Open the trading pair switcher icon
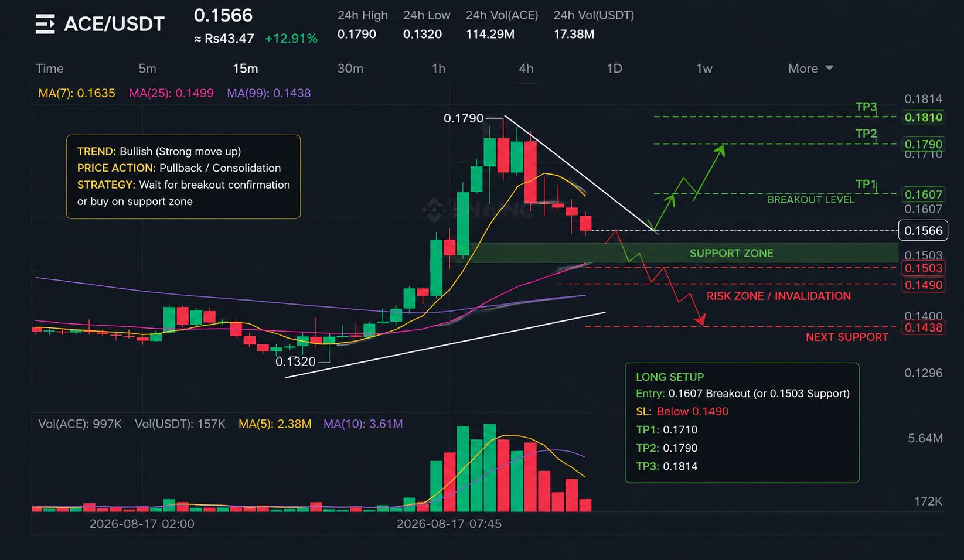The height and width of the screenshot is (560, 964). (45, 24)
